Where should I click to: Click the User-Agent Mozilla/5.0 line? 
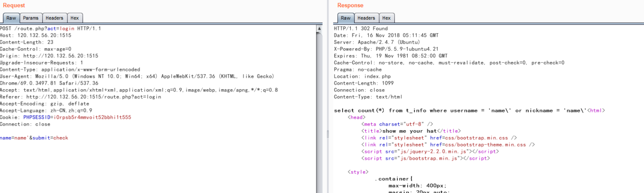pos(137,77)
